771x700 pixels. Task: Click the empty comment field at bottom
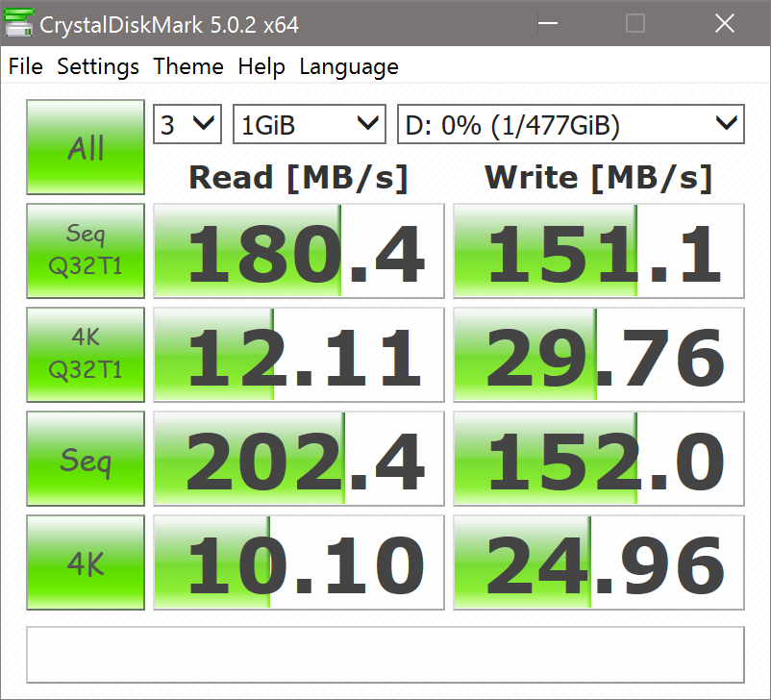[385, 655]
